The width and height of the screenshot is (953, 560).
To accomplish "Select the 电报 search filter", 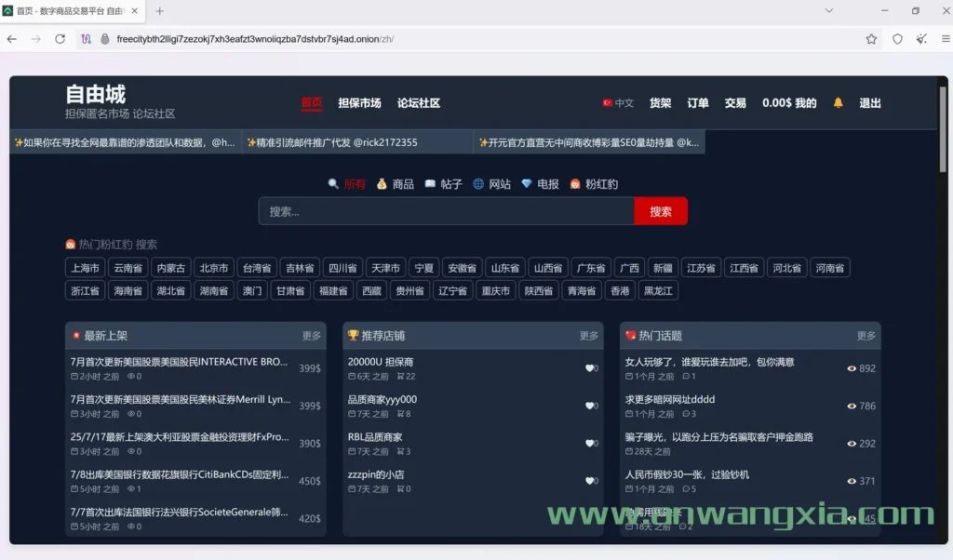I will coord(540,184).
